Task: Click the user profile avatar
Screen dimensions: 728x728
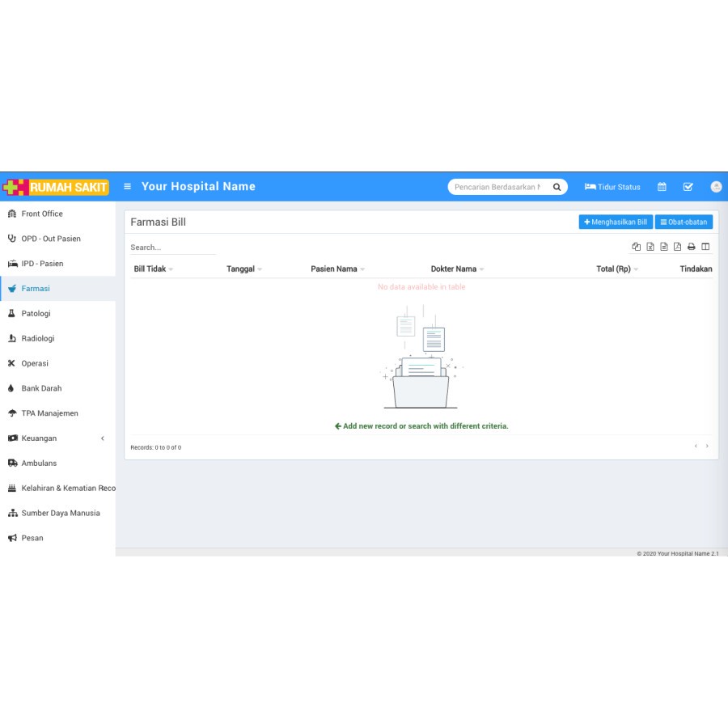Action: 716,187
